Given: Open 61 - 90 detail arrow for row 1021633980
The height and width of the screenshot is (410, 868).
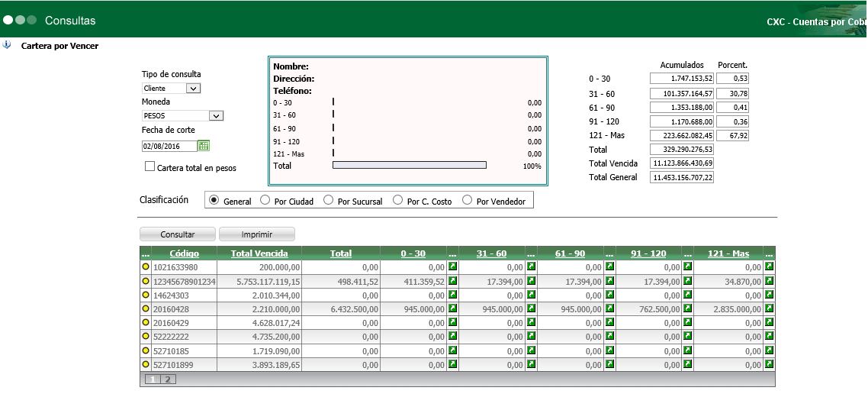Looking at the screenshot, I should point(609,267).
